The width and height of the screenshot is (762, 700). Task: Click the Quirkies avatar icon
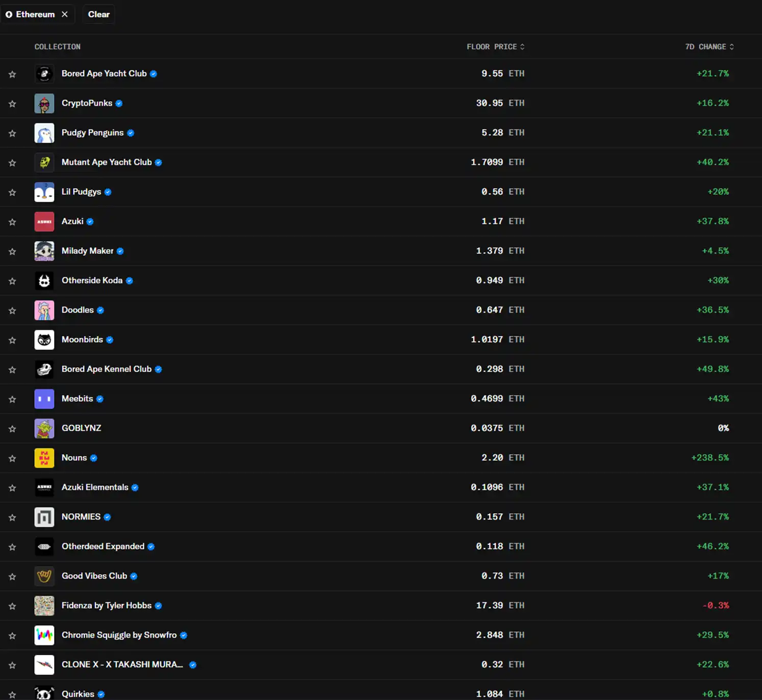[44, 693]
